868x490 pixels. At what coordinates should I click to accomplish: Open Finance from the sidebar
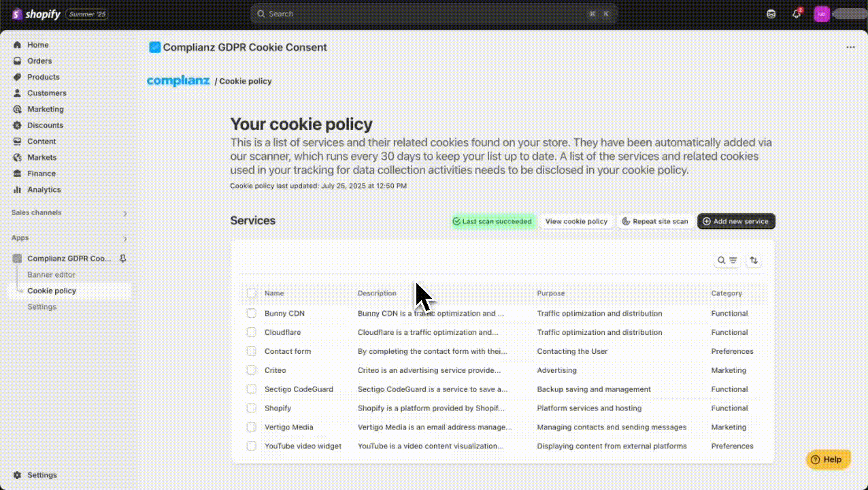coord(41,174)
